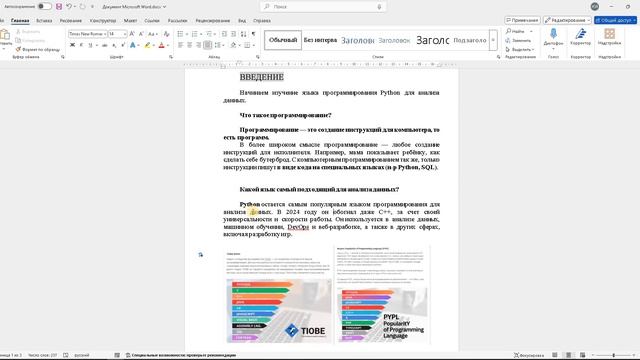This screenshot has width=640, height=360.
Task: Toggle Subscript formatting
Action: coord(114,45)
